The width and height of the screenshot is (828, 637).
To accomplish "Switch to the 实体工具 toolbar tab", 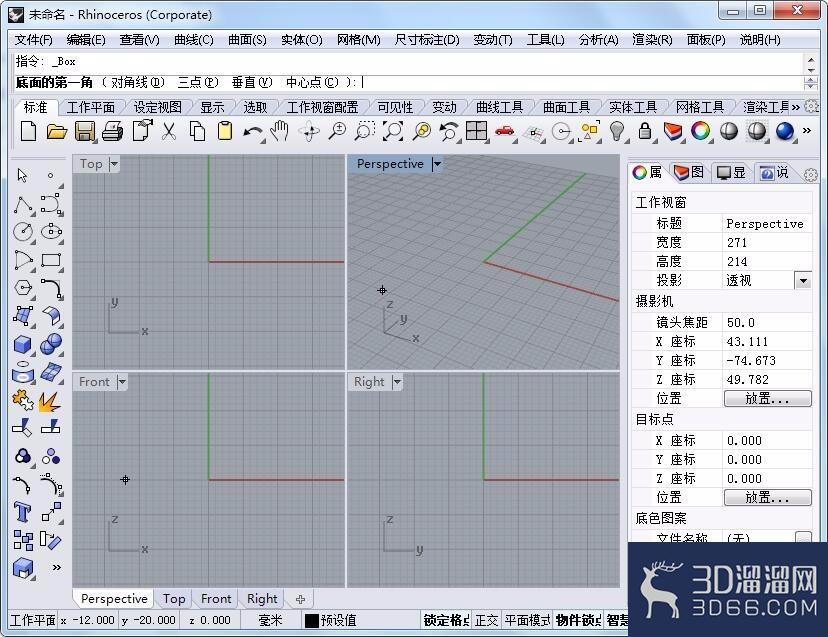I will [x=633, y=107].
